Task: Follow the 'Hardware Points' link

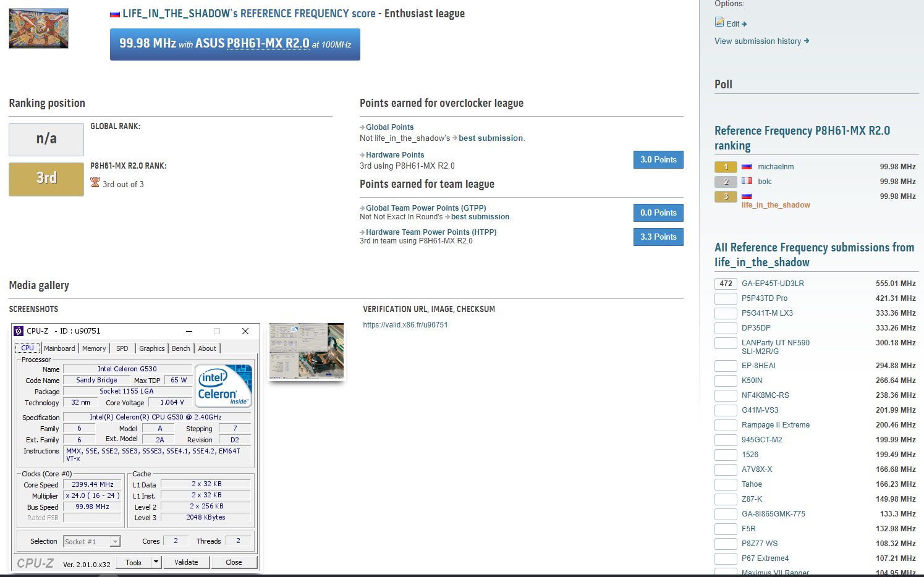Action: click(x=395, y=155)
